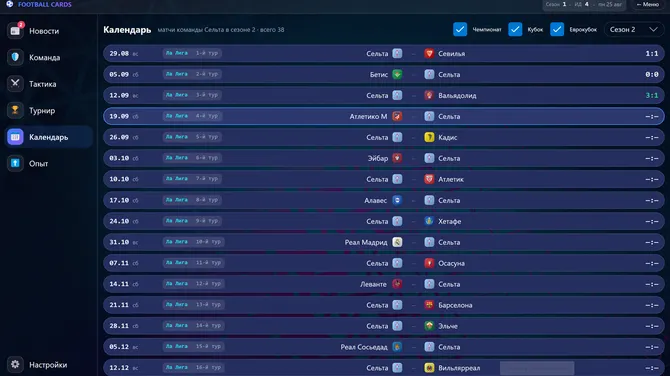
Task: Open the 3:1 result against Вальядолид
Action: pos(651,95)
